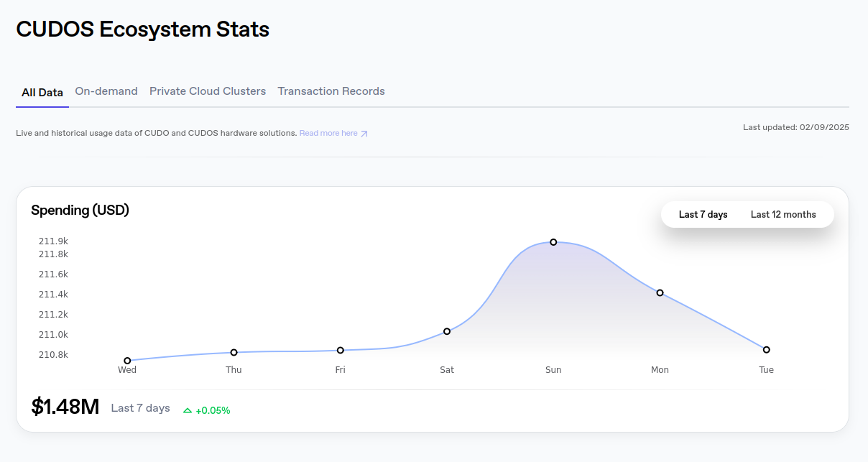Select the data point marker on Wed
Viewport: 868px width, 462px height.
tap(127, 359)
